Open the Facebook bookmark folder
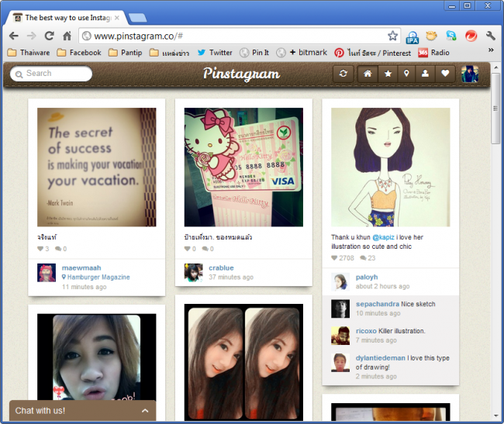The width and height of the screenshot is (504, 424). [x=79, y=53]
